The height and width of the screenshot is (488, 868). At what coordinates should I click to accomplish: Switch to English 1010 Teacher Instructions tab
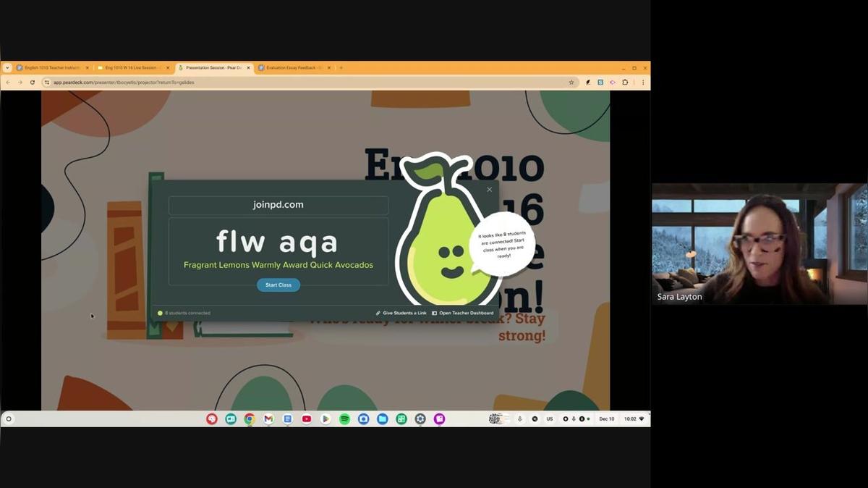click(51, 68)
